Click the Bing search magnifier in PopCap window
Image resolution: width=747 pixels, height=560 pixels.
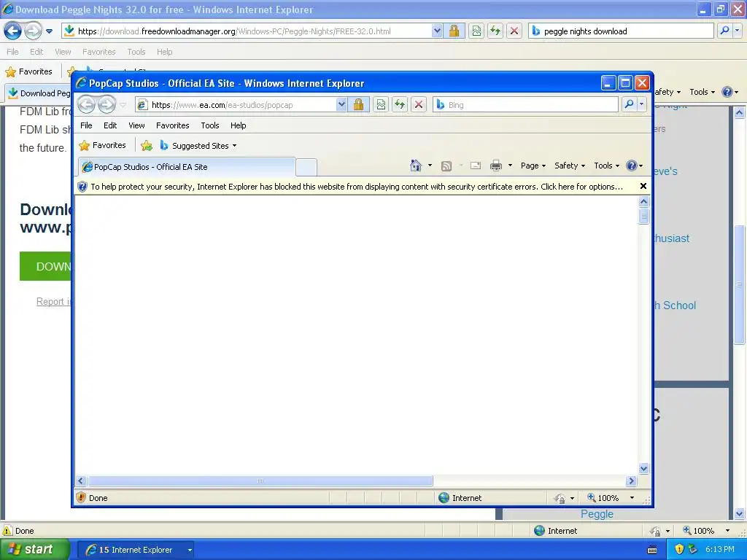629,104
